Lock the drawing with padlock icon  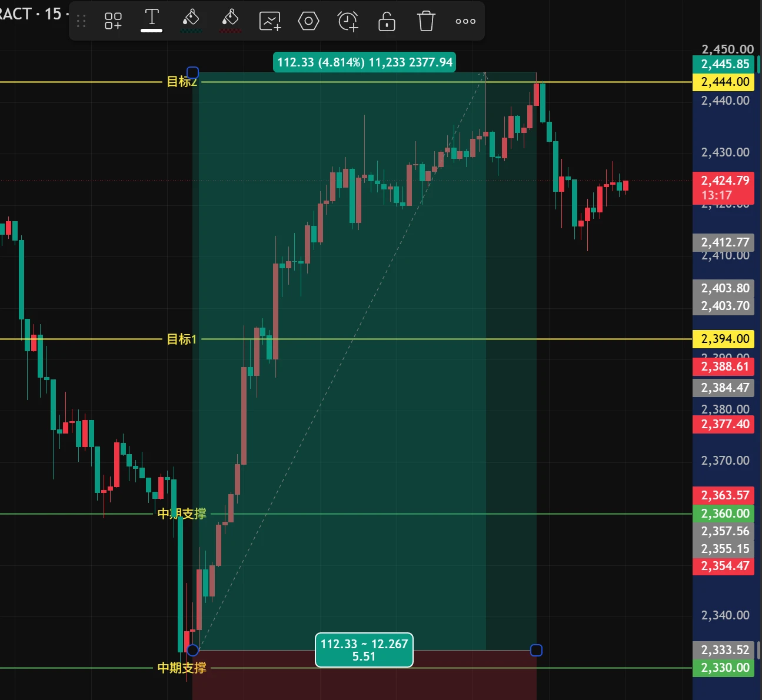click(x=387, y=21)
